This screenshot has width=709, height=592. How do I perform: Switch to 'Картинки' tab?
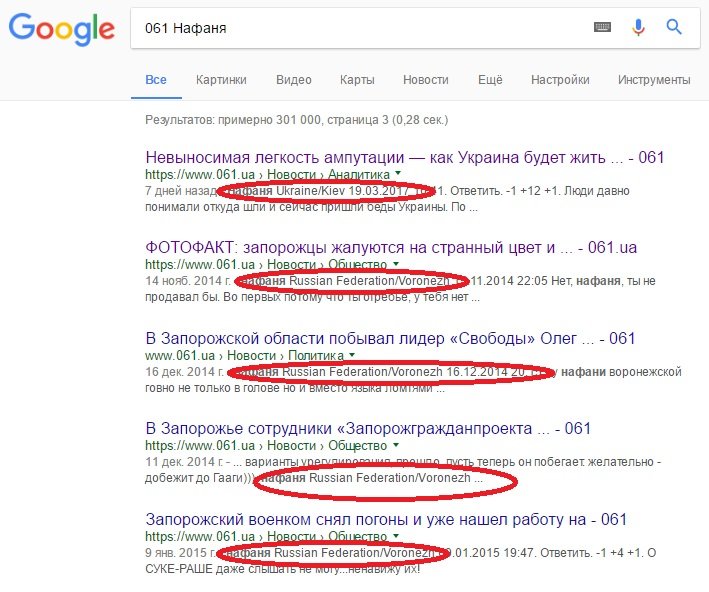pos(221,80)
